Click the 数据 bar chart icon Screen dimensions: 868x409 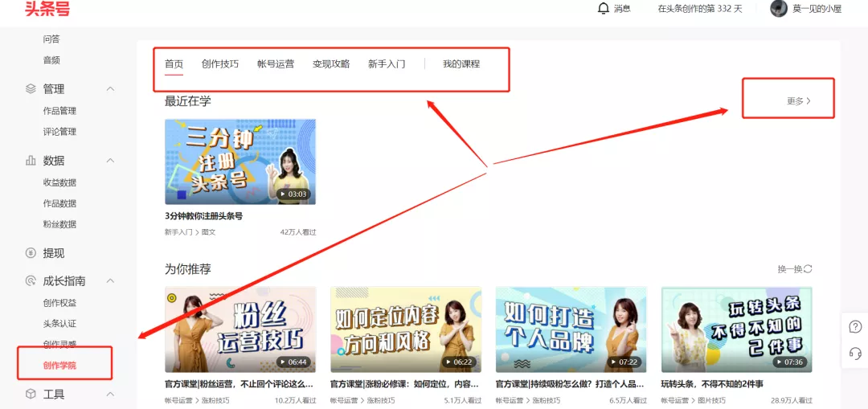pyautogui.click(x=31, y=161)
